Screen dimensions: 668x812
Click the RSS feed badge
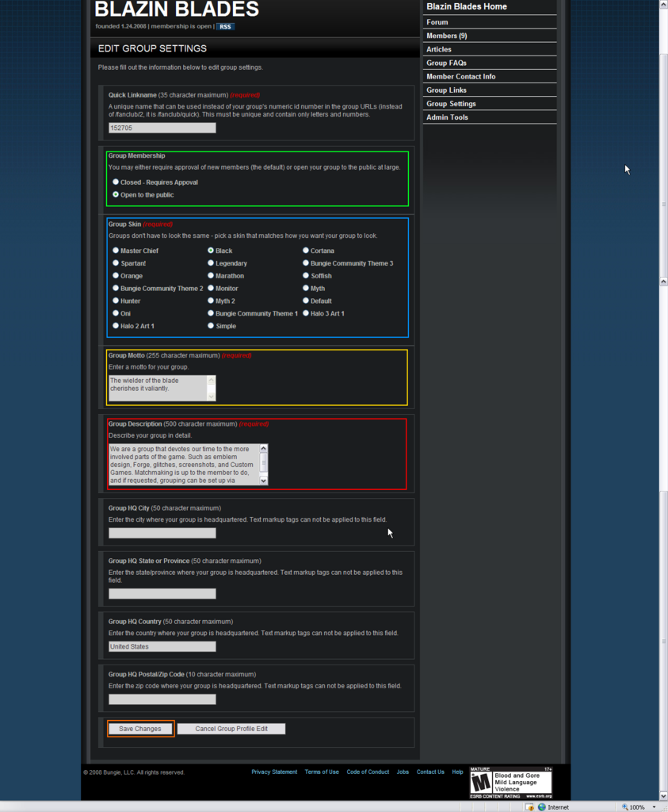tap(225, 26)
